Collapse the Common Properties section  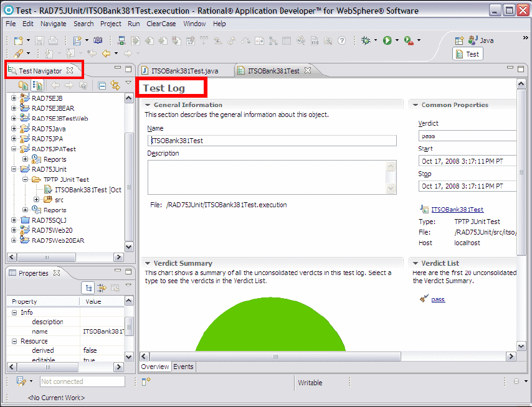[416, 105]
